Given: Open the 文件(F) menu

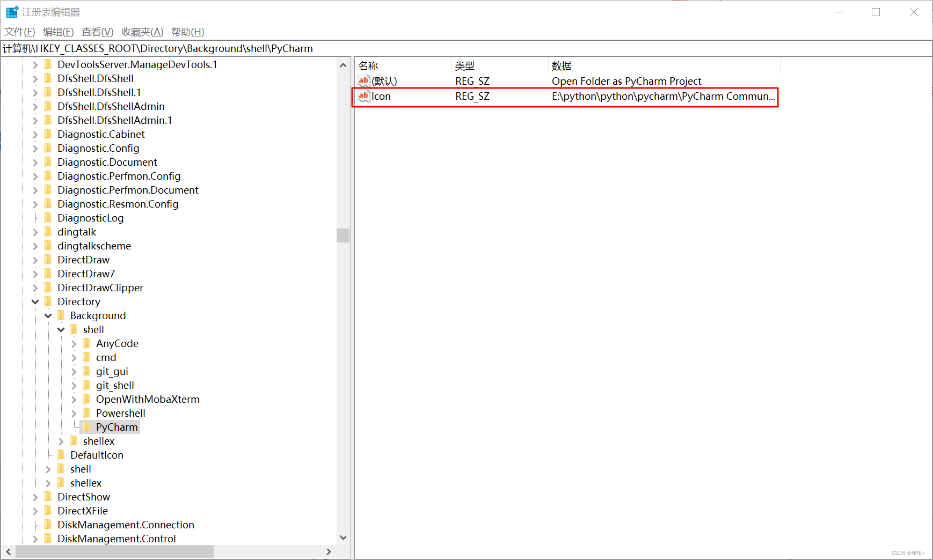Looking at the screenshot, I should click(x=20, y=32).
